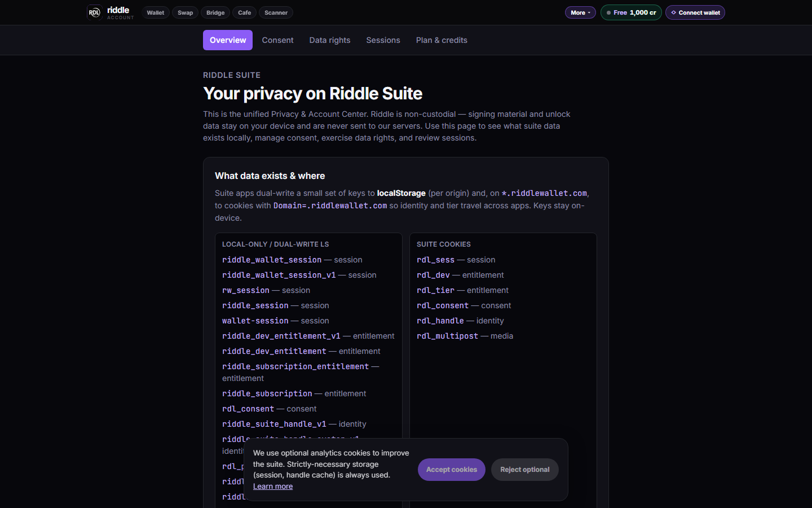Screen dimensions: 812x508
Task: Click the Free 1,000 cr credits pill
Action: pyautogui.click(x=631, y=12)
